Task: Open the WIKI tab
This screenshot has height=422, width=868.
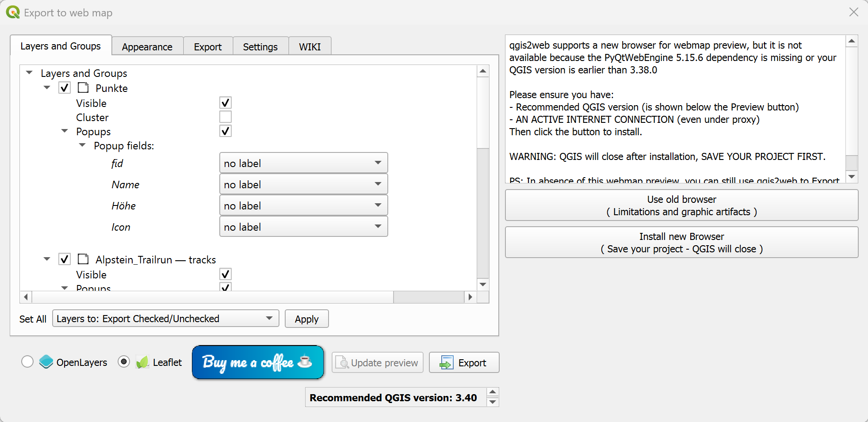Action: pyautogui.click(x=310, y=46)
